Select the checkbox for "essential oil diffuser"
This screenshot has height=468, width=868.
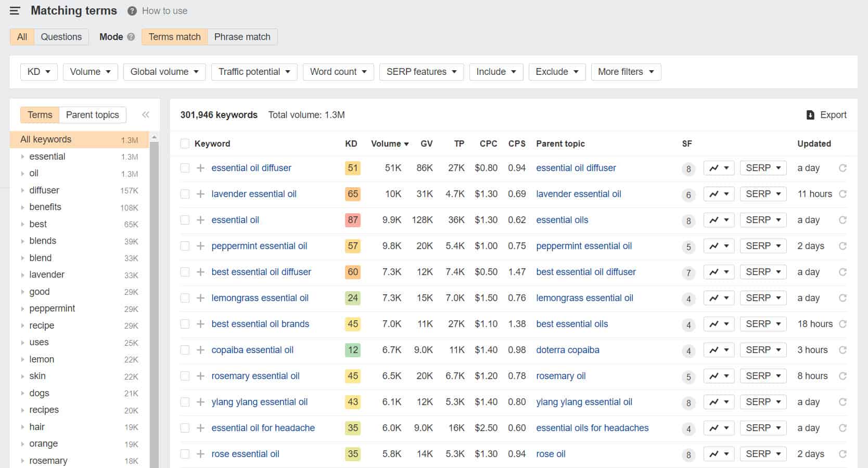[185, 168]
